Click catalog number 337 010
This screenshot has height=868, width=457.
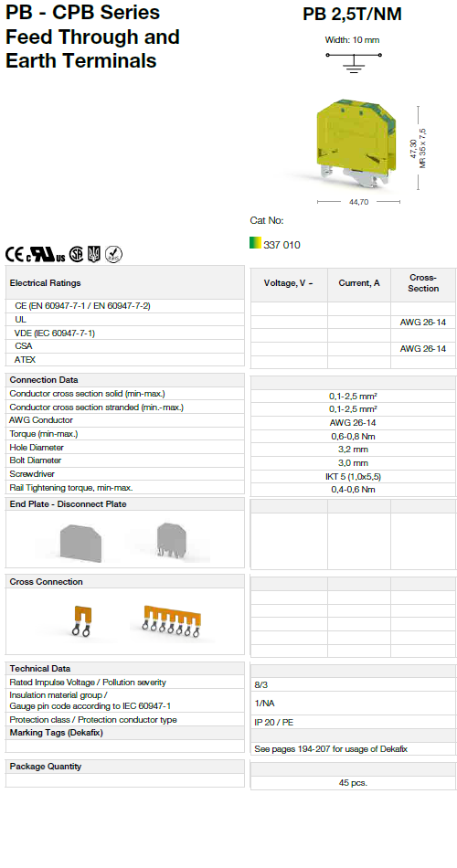[282, 245]
